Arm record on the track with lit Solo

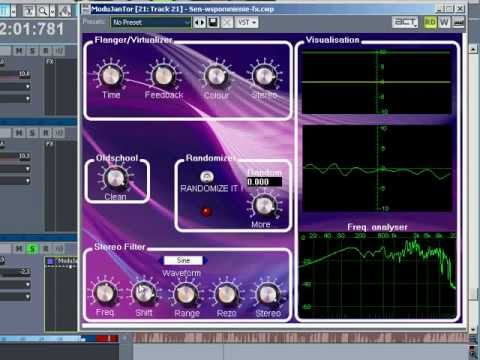click(x=46, y=248)
